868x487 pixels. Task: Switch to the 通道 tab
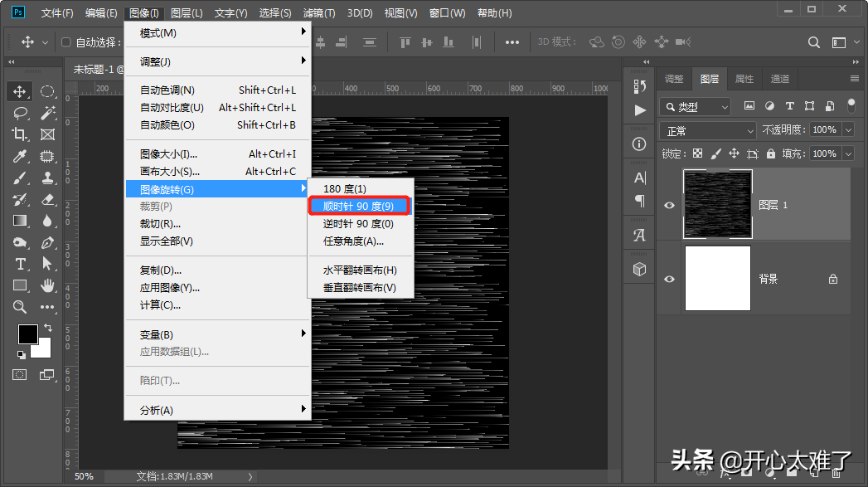pos(780,79)
